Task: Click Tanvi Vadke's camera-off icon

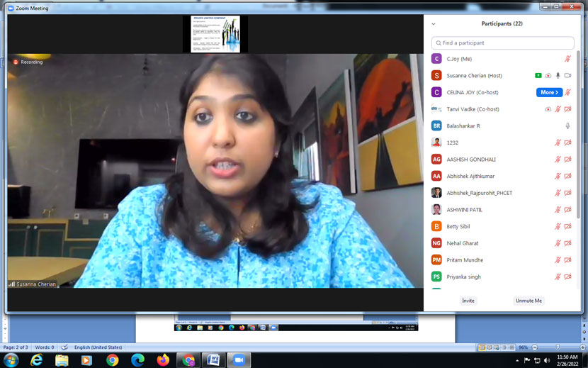Action: pos(567,109)
